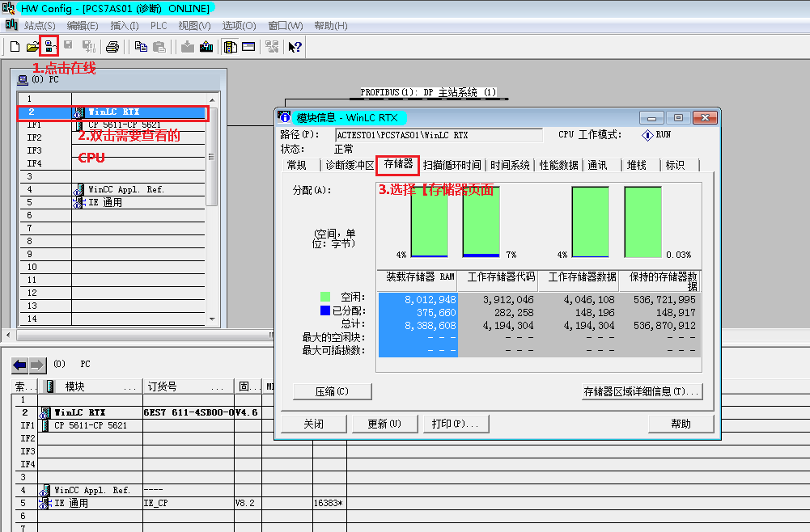The width and height of the screenshot is (810, 532).
Task: Click the 关闭 button
Action: point(314,424)
